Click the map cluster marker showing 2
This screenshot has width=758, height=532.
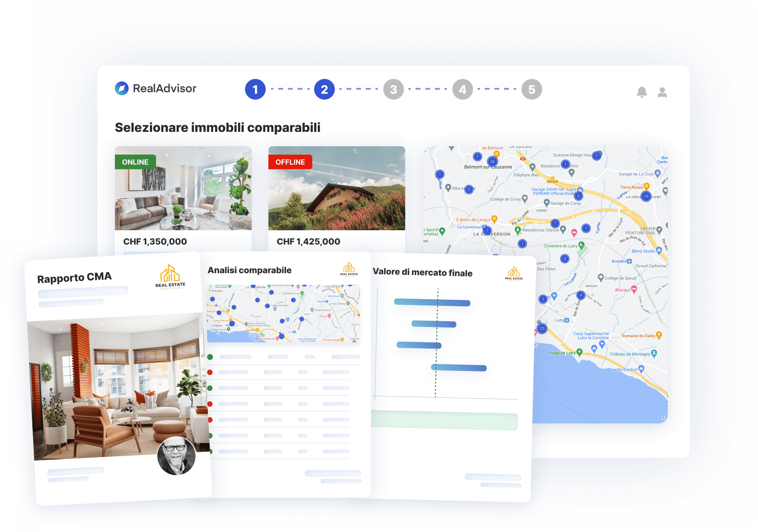(x=469, y=189)
